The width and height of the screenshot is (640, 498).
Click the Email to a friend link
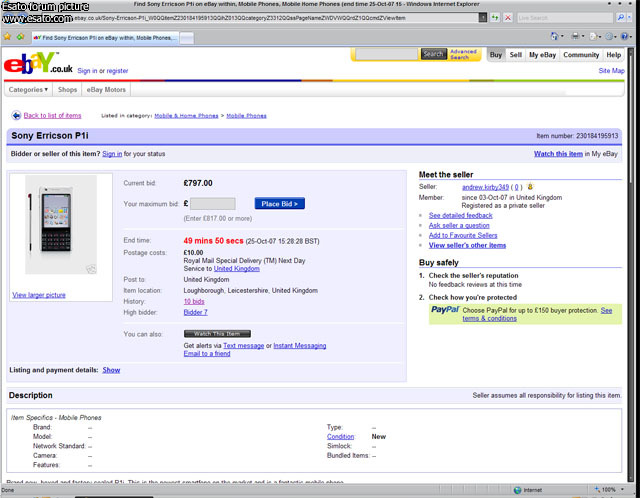click(207, 353)
